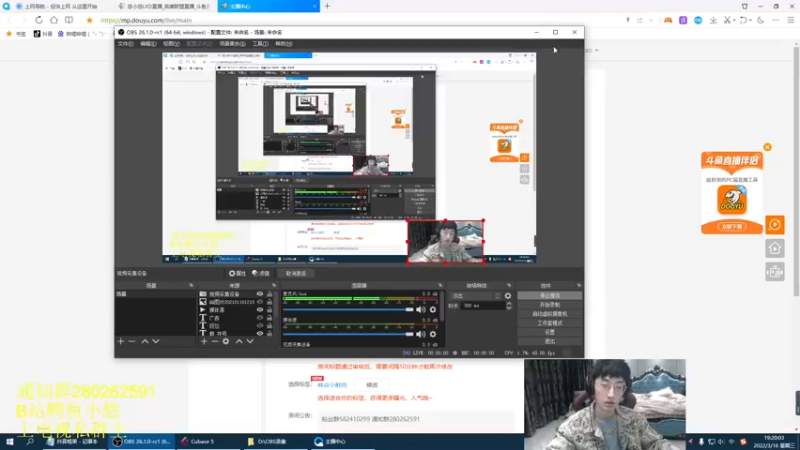Open 麦克风/Aux mixer settings gear
800x450 pixels.
(433, 310)
